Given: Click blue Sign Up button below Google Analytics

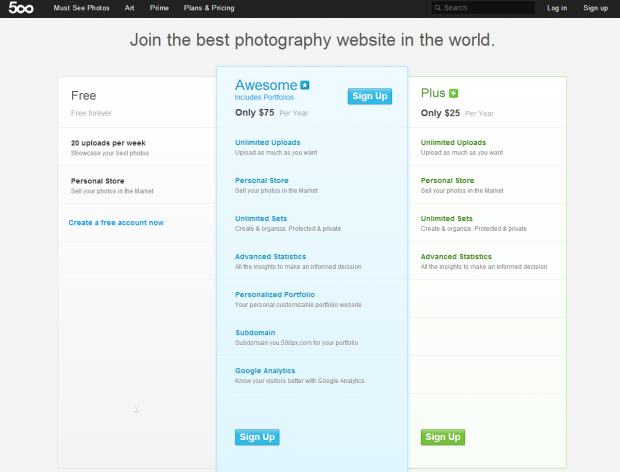Looking at the screenshot, I should pyautogui.click(x=257, y=437).
